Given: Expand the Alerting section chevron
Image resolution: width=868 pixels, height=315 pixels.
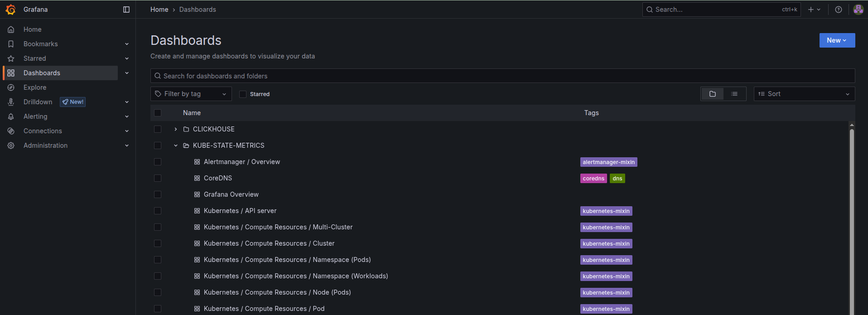Looking at the screenshot, I should pyautogui.click(x=127, y=116).
